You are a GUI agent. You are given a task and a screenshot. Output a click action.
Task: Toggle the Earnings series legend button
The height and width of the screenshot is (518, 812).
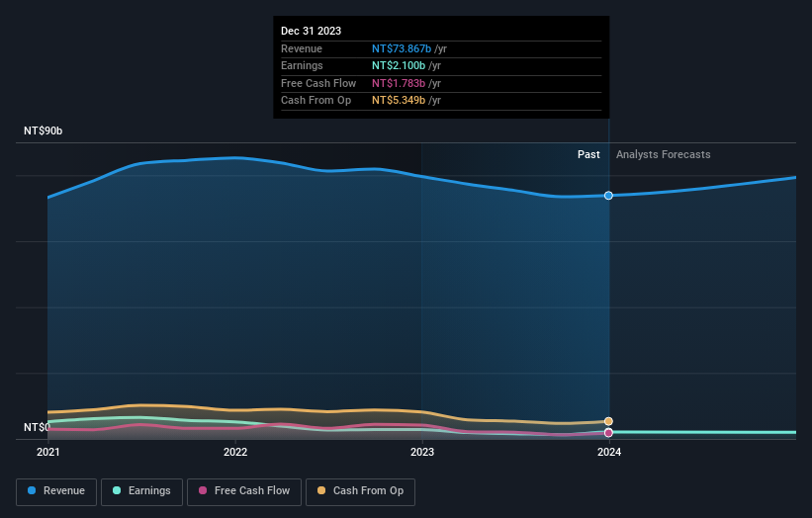[141, 491]
